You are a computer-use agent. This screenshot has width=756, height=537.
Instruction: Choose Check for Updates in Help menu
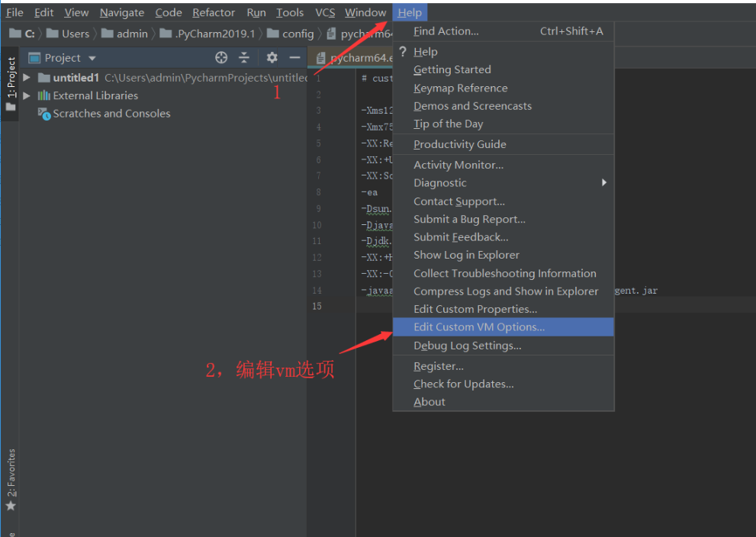click(x=463, y=384)
